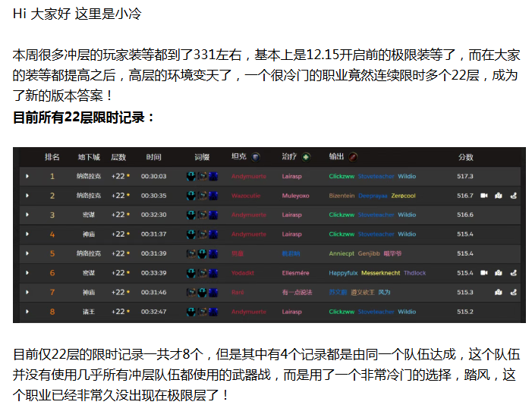Click the video camera icon in rank 2 row

point(484,196)
